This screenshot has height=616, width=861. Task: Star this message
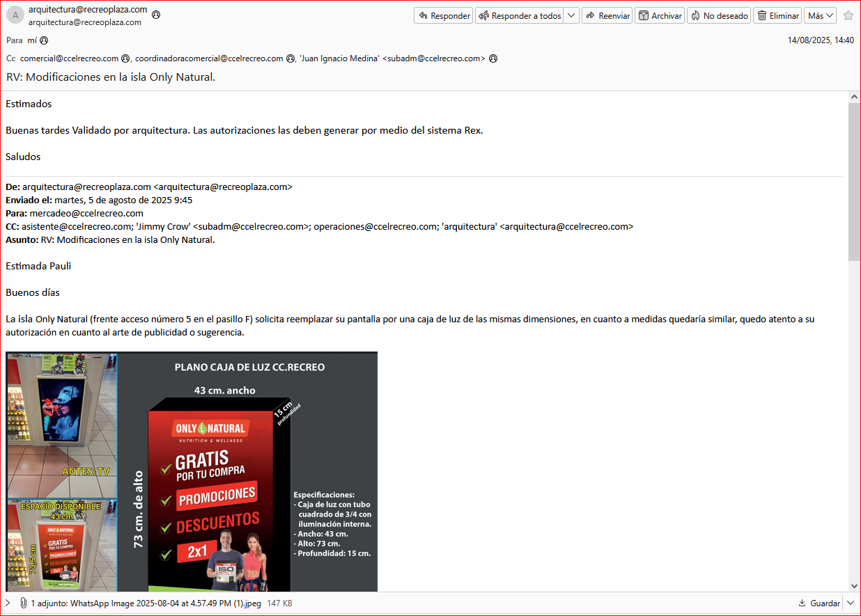pos(848,15)
